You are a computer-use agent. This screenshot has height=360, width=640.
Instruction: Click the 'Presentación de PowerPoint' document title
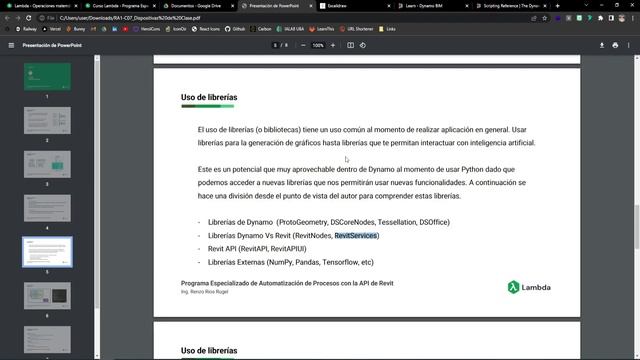tap(52, 45)
